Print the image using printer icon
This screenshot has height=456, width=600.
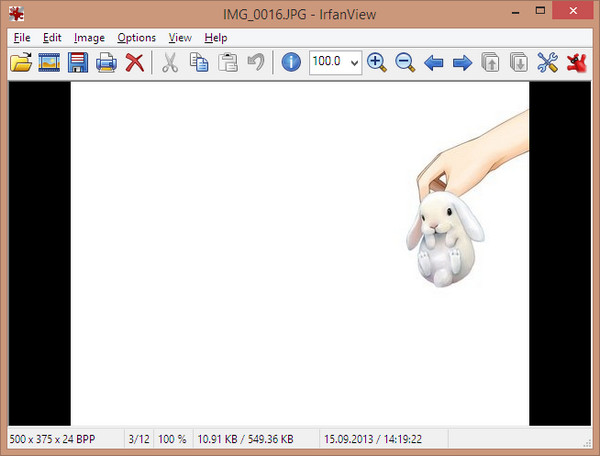point(106,63)
